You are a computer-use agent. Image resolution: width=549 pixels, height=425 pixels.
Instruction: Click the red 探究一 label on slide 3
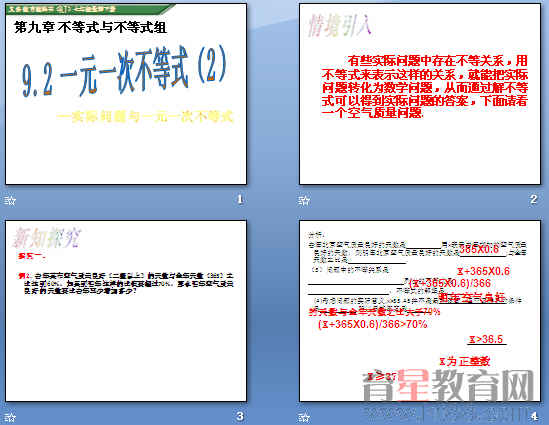32,256
